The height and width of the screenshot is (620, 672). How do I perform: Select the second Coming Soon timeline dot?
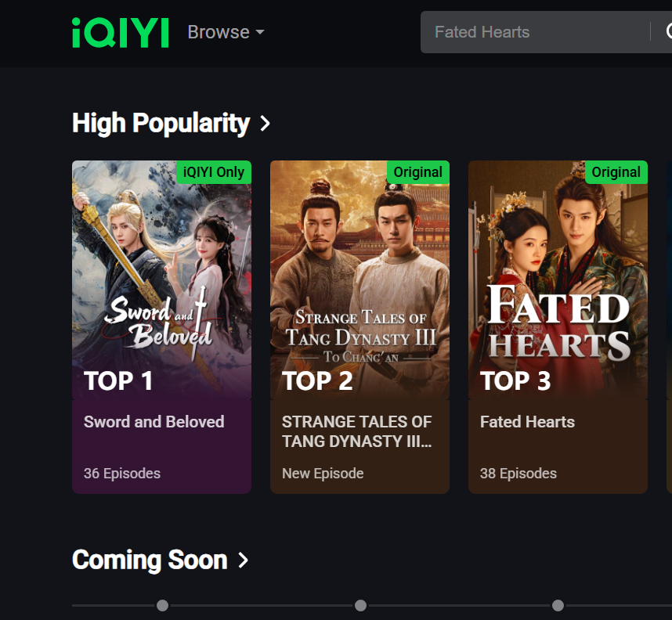click(360, 605)
